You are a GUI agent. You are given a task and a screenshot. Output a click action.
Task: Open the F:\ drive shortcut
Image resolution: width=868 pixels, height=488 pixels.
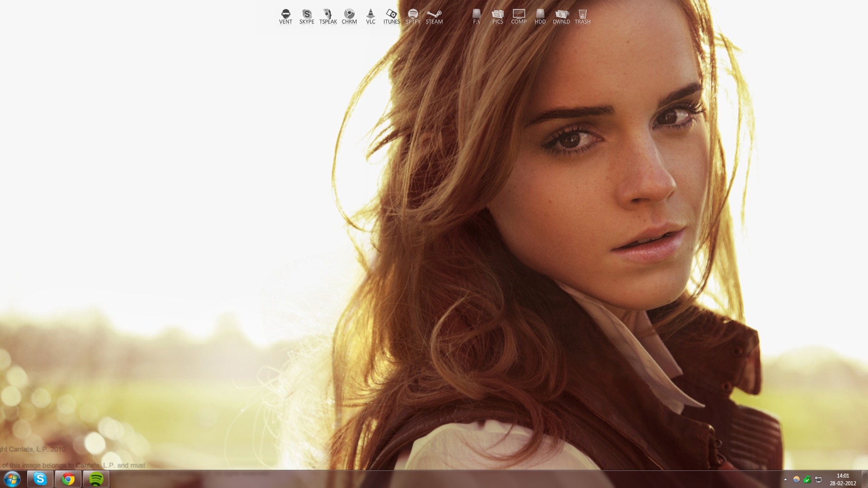coord(476,16)
